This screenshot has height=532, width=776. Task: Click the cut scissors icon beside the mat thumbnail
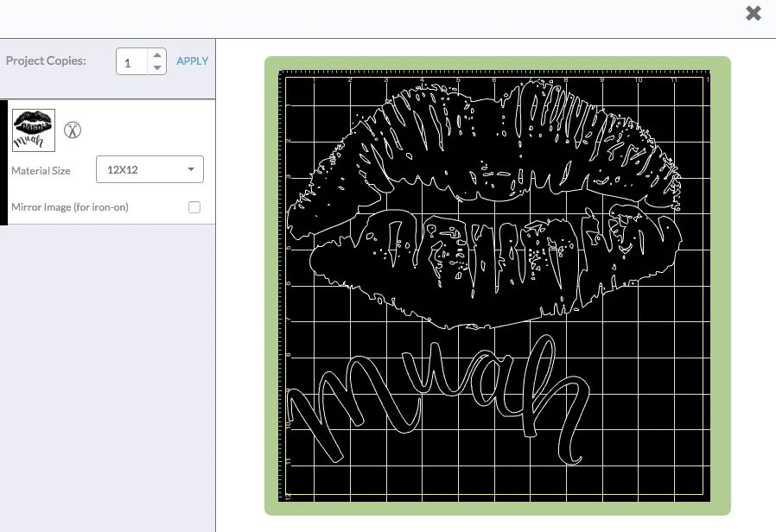(x=73, y=130)
